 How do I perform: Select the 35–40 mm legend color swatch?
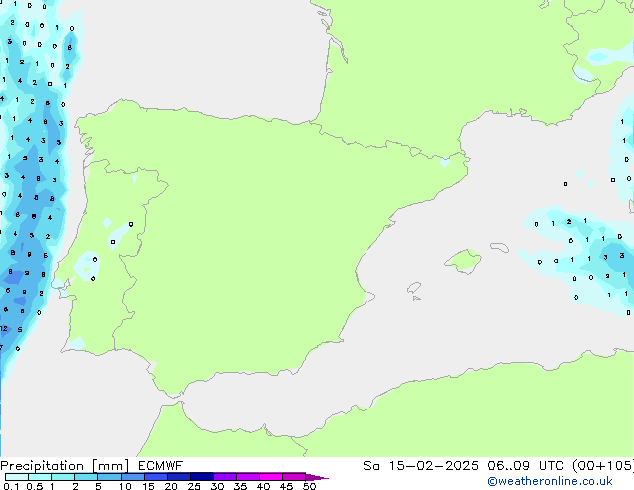click(247, 477)
